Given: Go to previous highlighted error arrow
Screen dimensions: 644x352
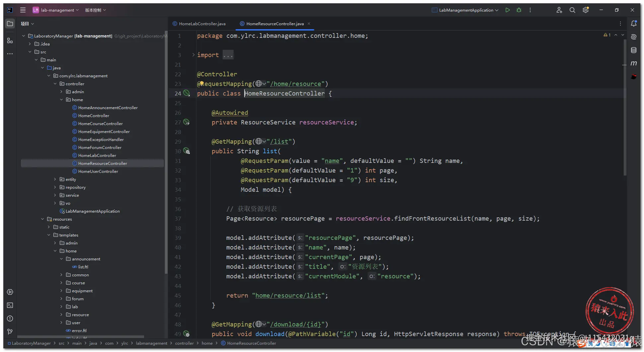Looking at the screenshot, I should pyautogui.click(x=616, y=35).
